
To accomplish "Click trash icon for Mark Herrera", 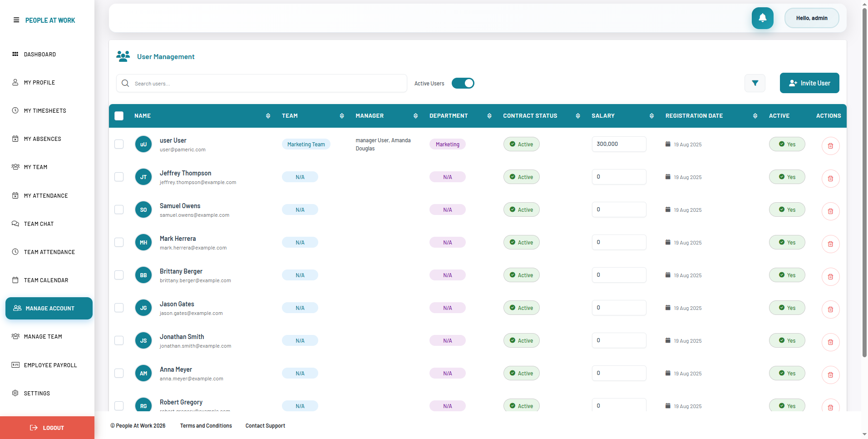I will (x=830, y=244).
